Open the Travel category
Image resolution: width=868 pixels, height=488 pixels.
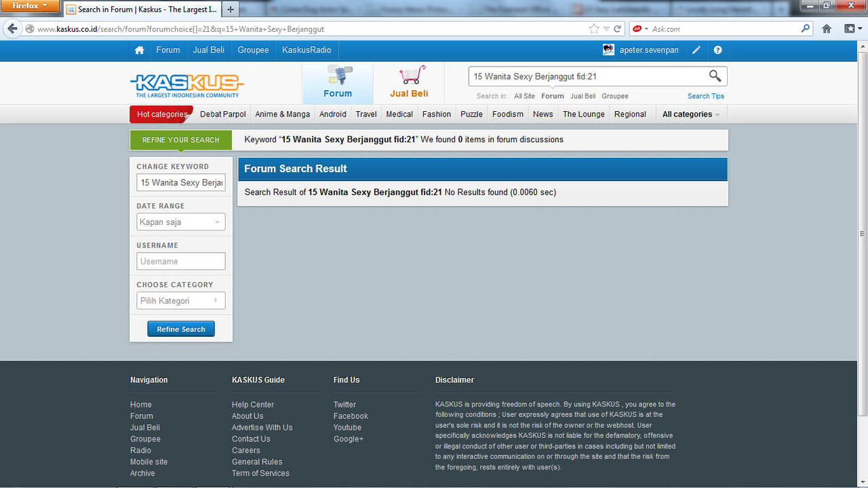pos(366,114)
